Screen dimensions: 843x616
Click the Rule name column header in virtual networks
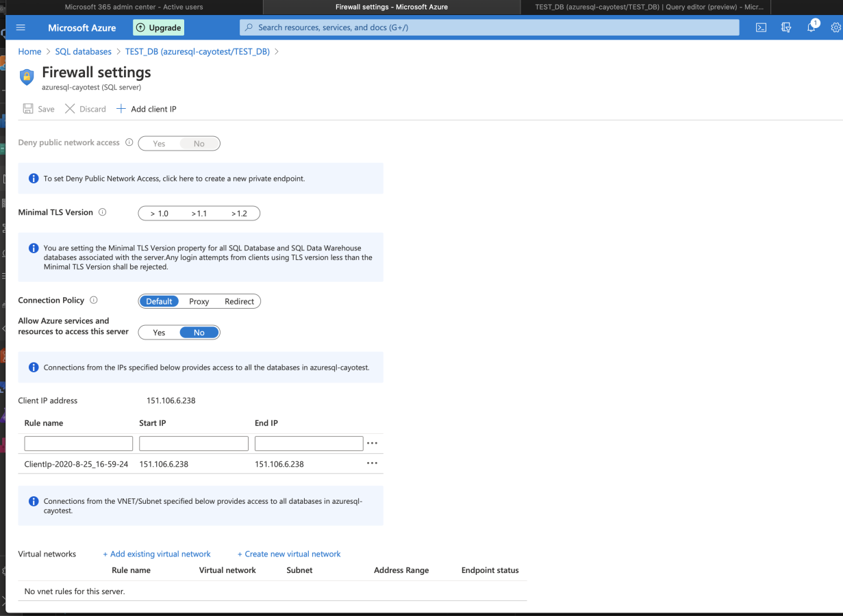[131, 570]
